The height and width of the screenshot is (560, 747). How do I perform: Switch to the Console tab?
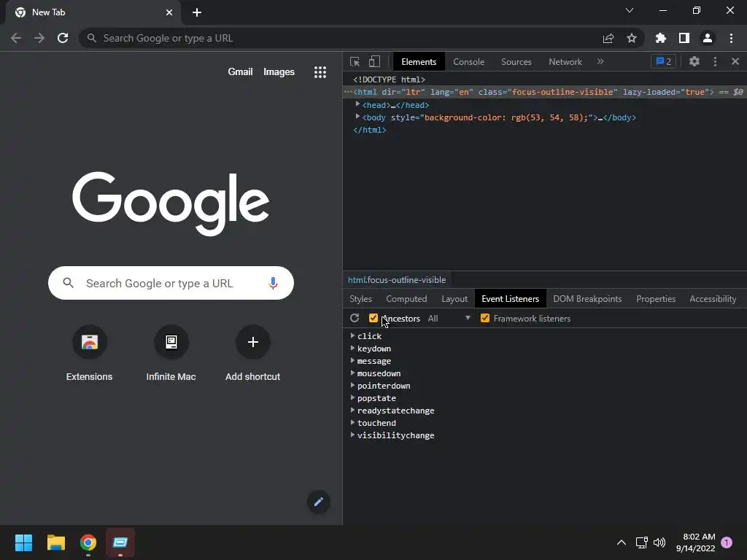click(469, 62)
